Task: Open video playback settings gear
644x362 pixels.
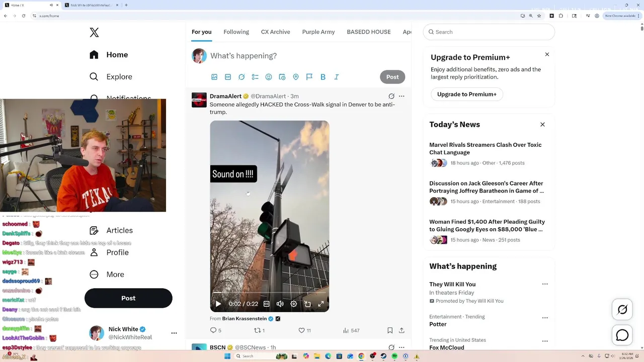Action: [294, 304]
